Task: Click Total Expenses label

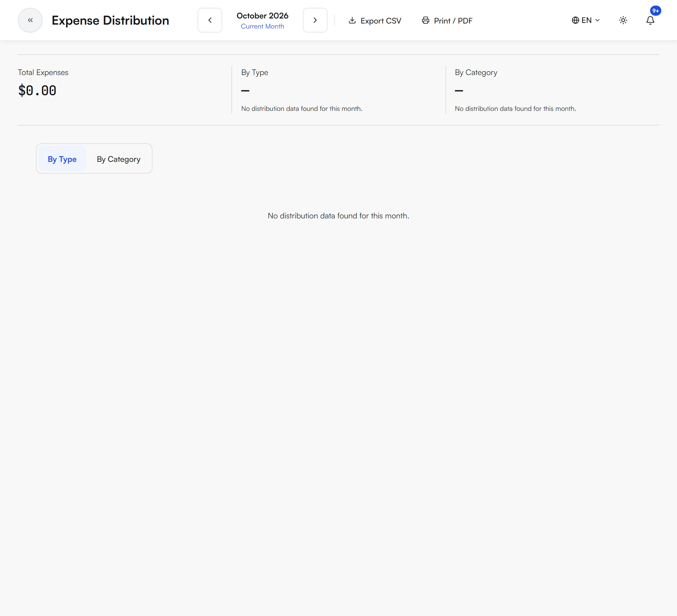Action: tap(43, 73)
